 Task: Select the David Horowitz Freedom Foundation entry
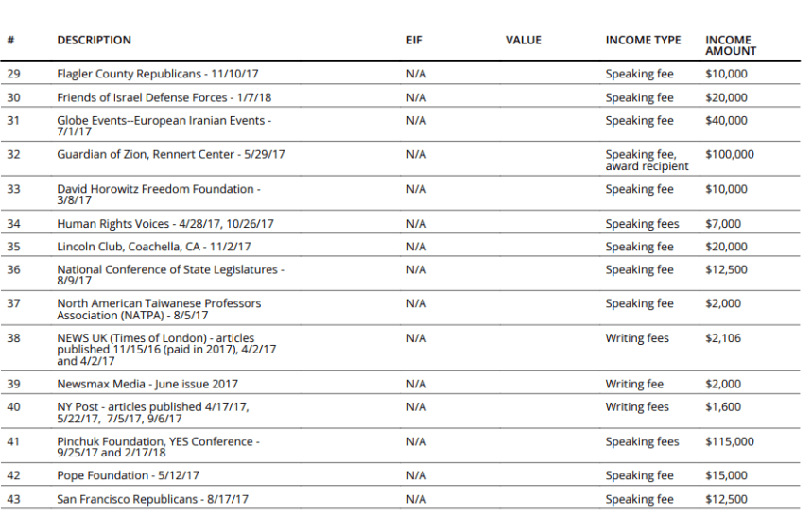156,195
